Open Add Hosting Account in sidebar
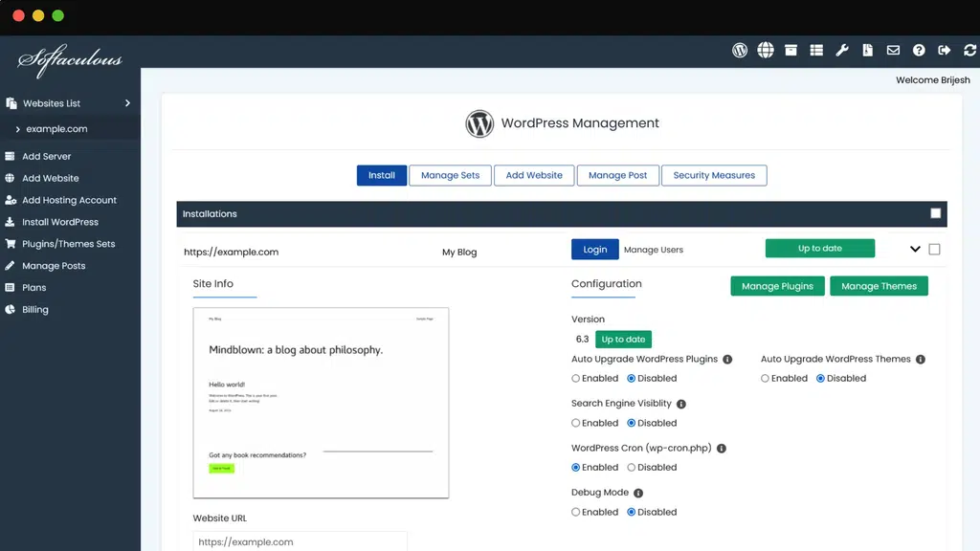Image resolution: width=980 pixels, height=551 pixels. pos(69,200)
